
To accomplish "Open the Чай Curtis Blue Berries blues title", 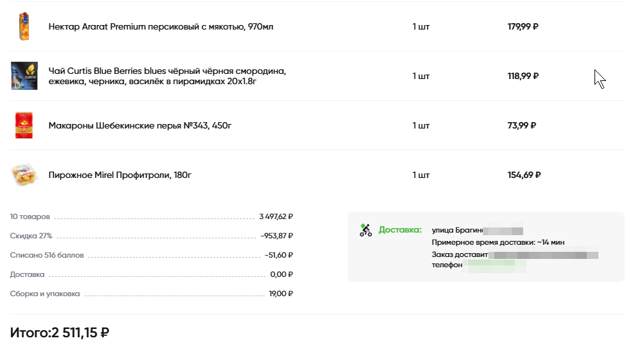I will (167, 76).
